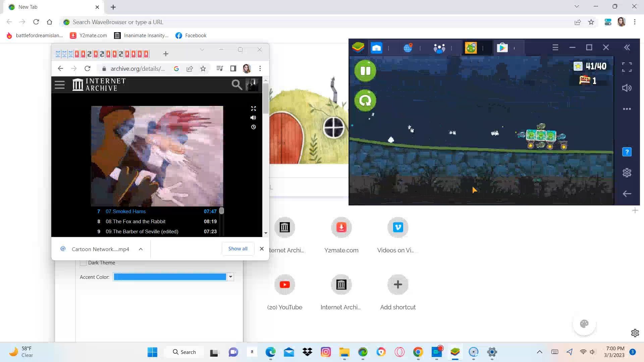
Task: Click BlueStacks volume speaker icon
Action: tap(627, 88)
